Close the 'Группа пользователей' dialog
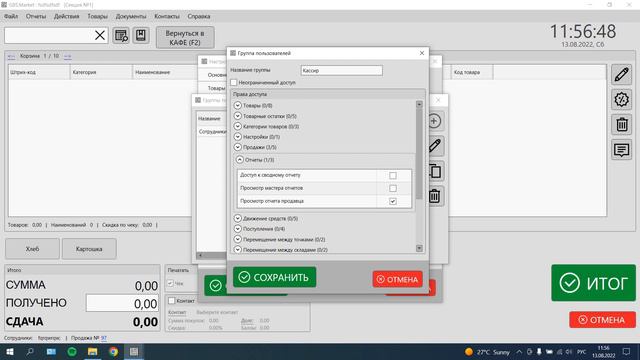Viewport: 640px width, 360px height. (x=422, y=53)
